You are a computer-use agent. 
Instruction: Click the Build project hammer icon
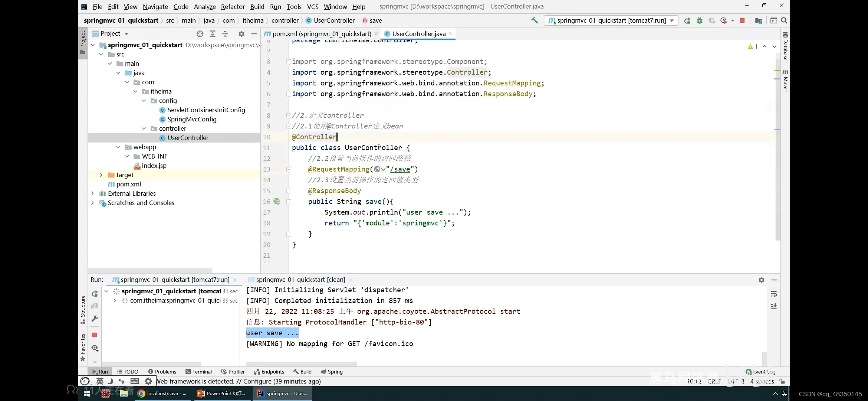point(535,20)
